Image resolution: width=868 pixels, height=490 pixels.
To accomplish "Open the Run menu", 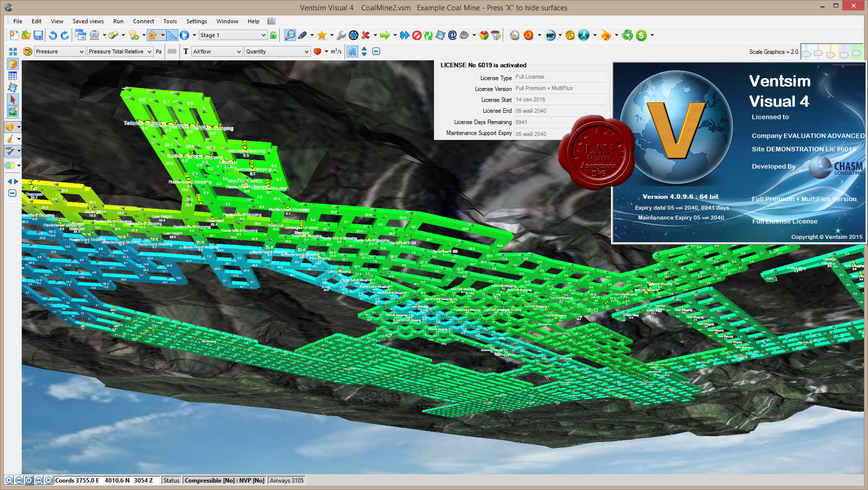I will pos(118,21).
